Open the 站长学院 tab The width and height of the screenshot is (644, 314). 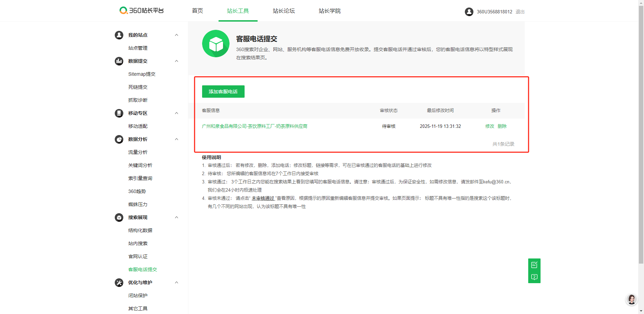(330, 11)
